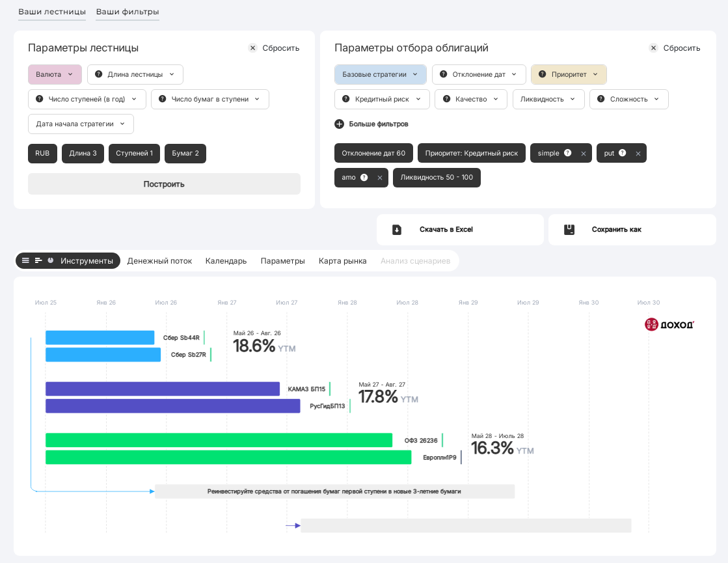The image size is (728, 563).
Task: Click the download icon beside Скачать в Excel
Action: tap(397, 230)
